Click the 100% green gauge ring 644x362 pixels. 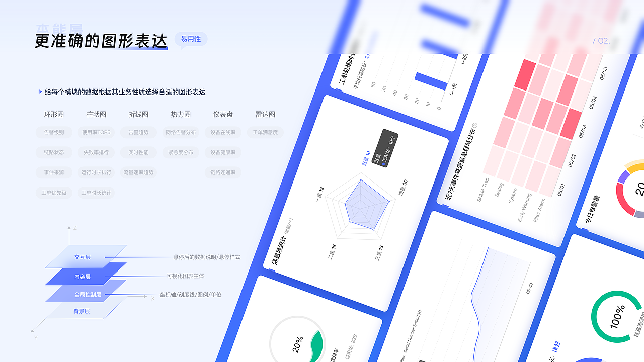point(618,317)
